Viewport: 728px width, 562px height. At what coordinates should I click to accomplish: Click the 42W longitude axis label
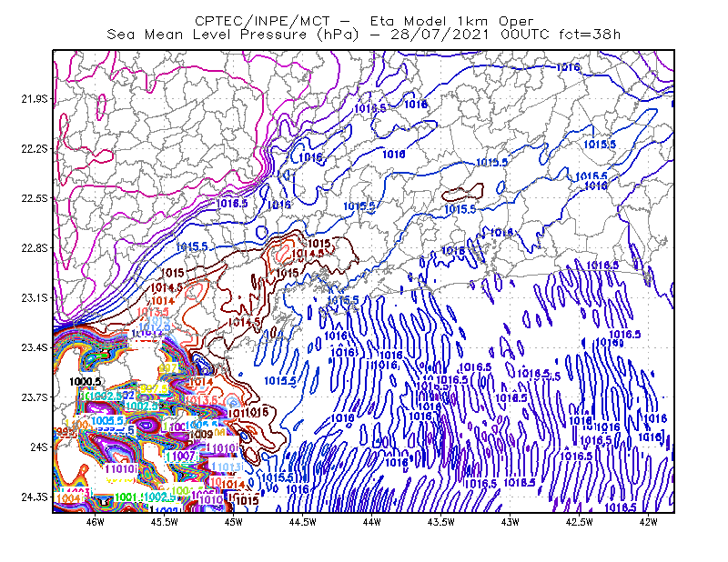(649, 522)
